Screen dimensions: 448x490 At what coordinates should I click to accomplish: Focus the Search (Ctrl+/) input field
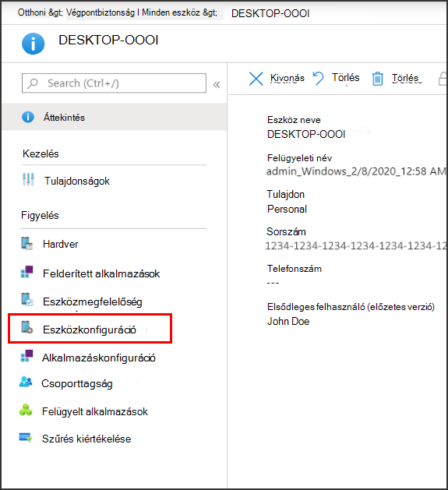(114, 83)
